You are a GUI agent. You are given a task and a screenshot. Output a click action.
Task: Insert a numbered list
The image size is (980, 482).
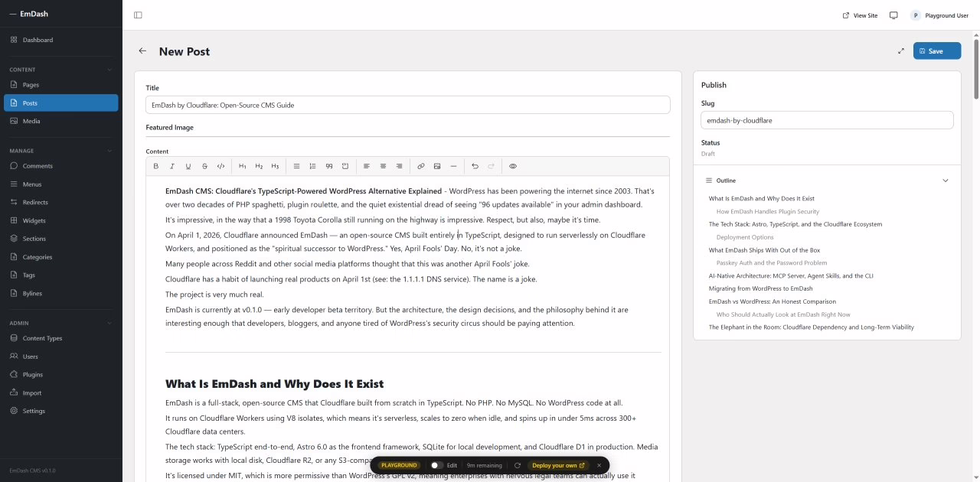[x=312, y=166]
